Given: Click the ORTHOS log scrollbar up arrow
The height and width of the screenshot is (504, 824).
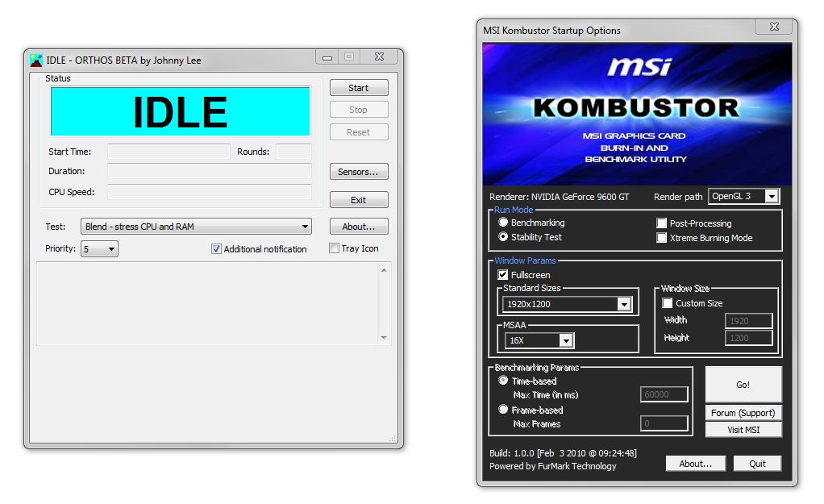Looking at the screenshot, I should tap(384, 270).
